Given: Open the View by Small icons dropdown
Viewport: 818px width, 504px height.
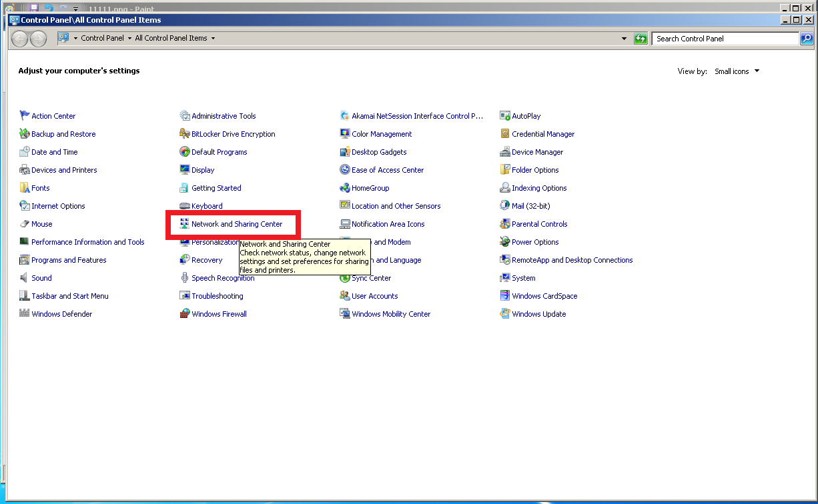Looking at the screenshot, I should [x=737, y=71].
